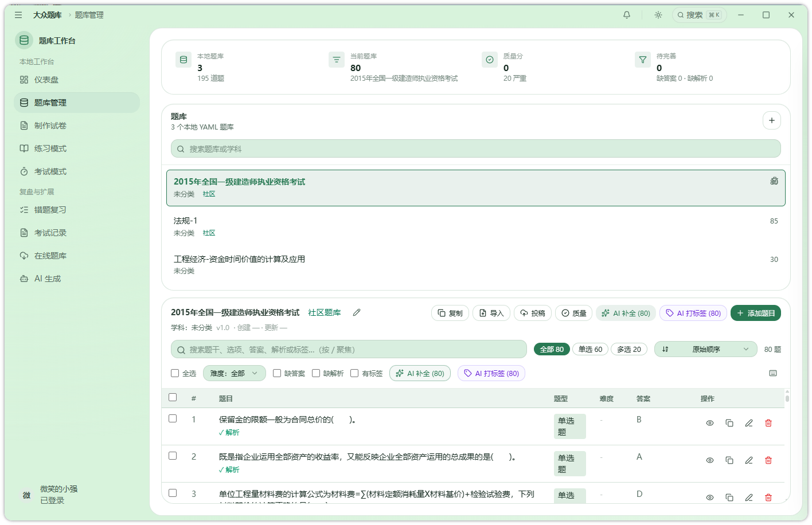Check the table header select-all checkbox

pyautogui.click(x=173, y=397)
